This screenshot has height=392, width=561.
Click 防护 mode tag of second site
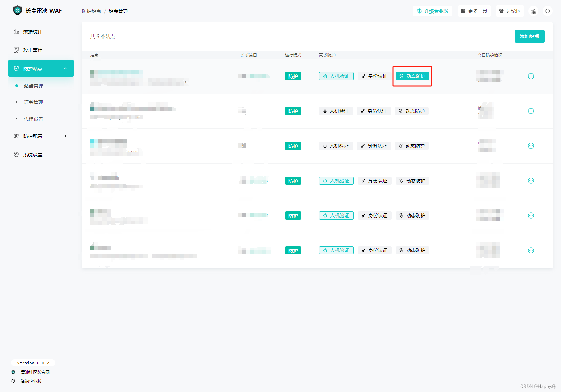click(x=293, y=111)
